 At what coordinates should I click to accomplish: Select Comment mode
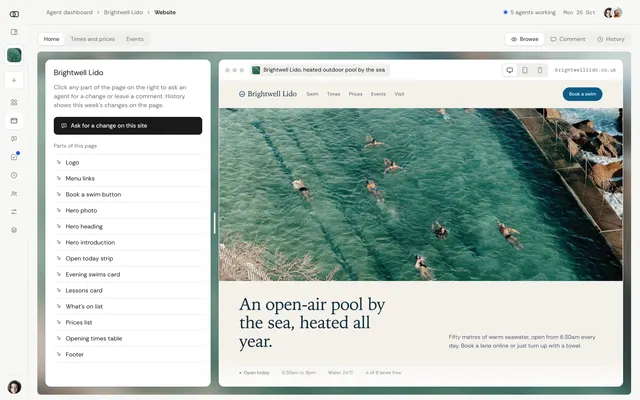point(568,39)
